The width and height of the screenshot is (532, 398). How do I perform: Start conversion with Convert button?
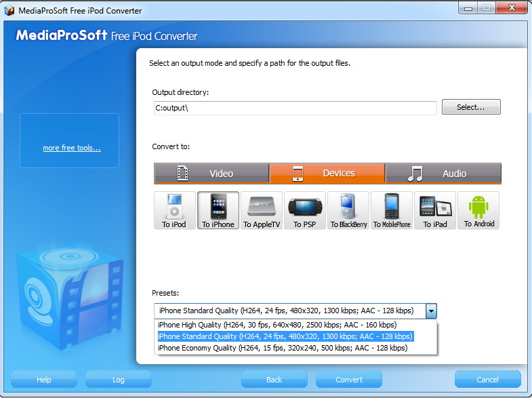point(349,379)
